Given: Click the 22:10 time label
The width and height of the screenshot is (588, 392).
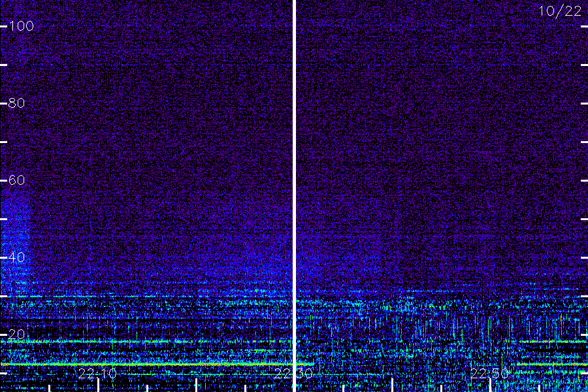Looking at the screenshot, I should (x=97, y=374).
